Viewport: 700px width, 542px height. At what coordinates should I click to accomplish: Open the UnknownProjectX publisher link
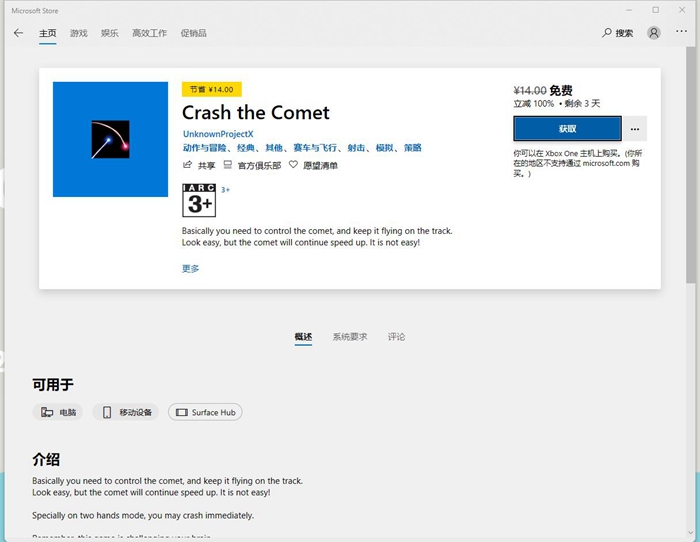coord(218,134)
